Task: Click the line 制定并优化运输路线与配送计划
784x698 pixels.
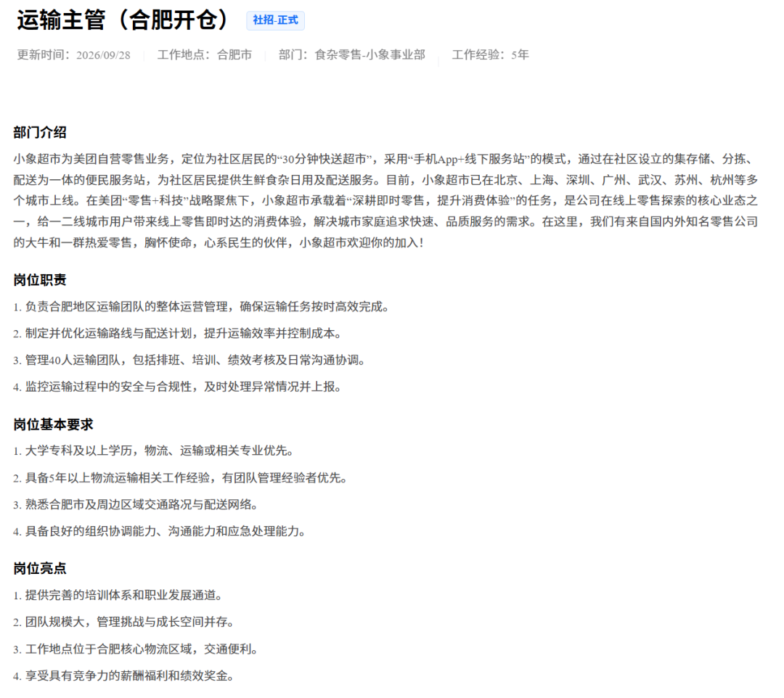Action: pos(178,334)
